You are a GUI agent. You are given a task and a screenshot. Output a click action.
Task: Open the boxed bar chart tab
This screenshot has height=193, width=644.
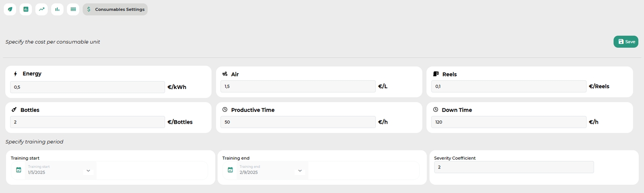pyautogui.click(x=26, y=9)
